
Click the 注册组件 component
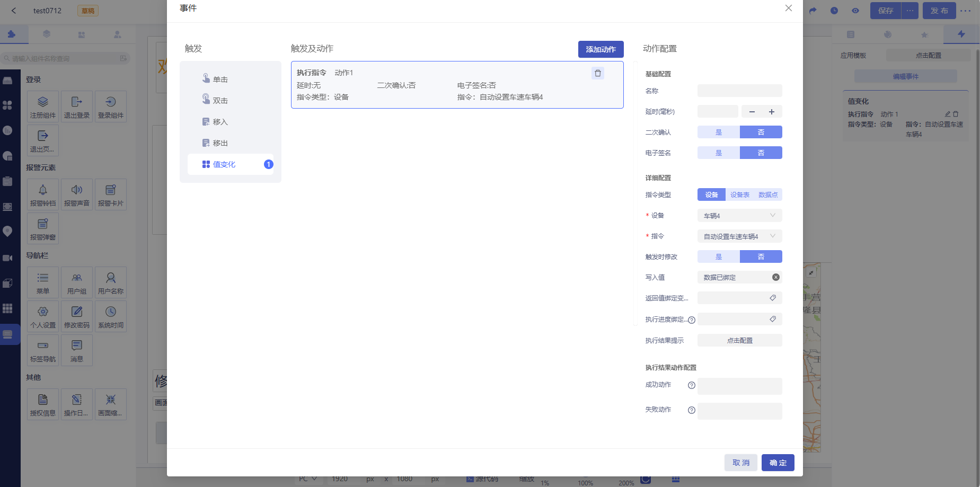click(43, 107)
